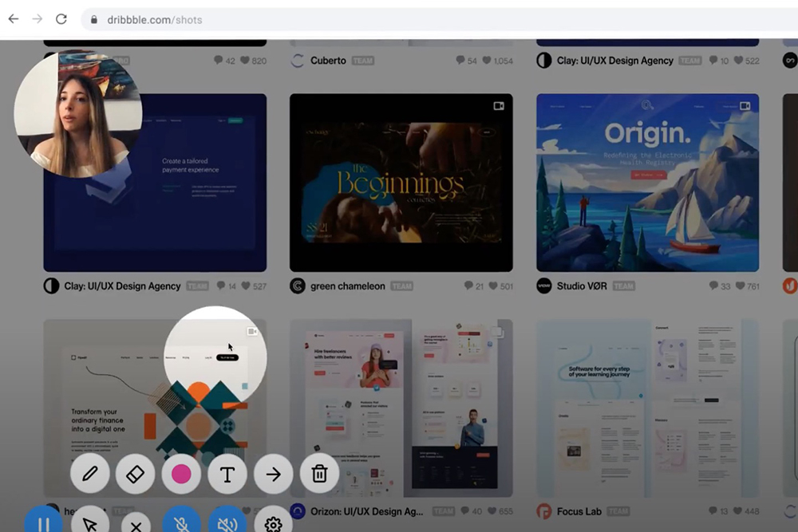The height and width of the screenshot is (532, 798).
Task: Select the cursor pointer tool
Action: click(90, 523)
